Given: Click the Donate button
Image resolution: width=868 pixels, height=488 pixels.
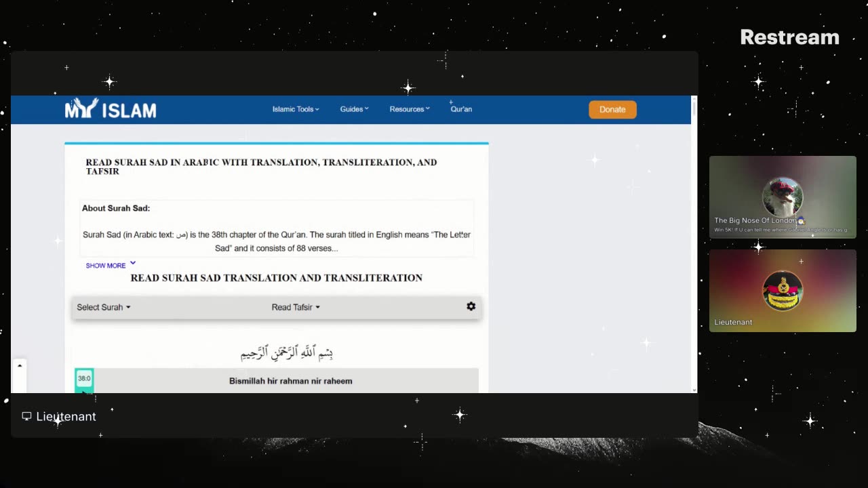Looking at the screenshot, I should point(612,109).
